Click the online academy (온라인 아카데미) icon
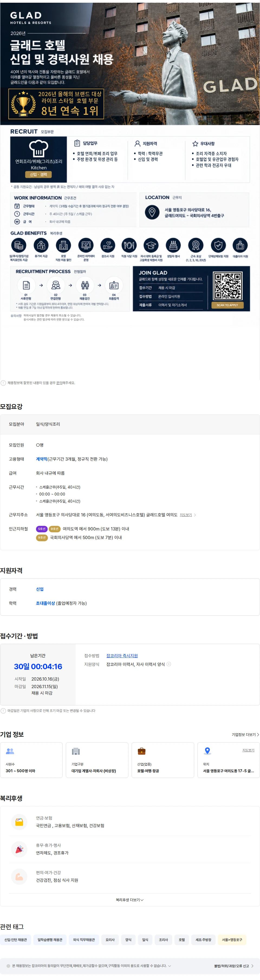 tap(86, 245)
